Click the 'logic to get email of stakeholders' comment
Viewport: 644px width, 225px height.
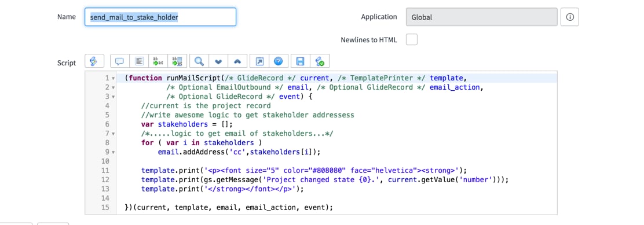pos(237,134)
